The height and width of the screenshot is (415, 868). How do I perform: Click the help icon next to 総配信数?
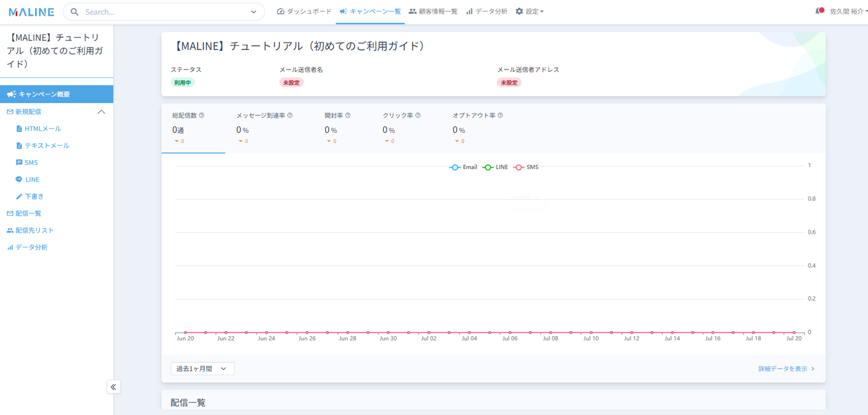(201, 116)
